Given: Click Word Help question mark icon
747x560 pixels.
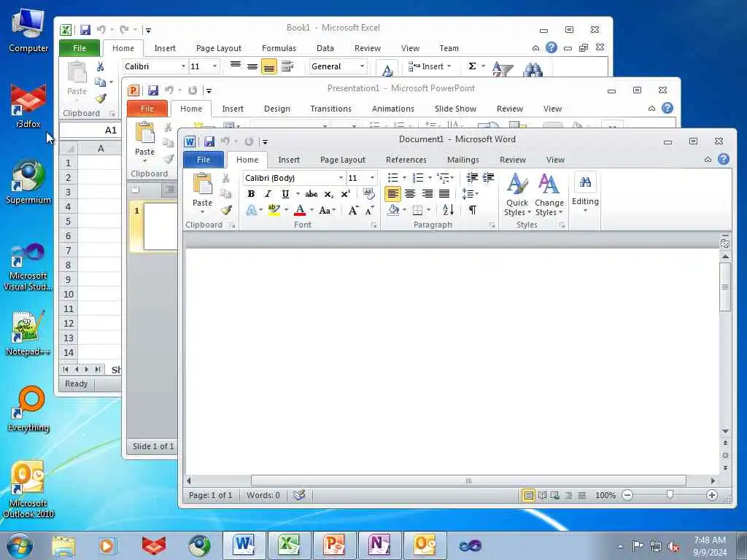Looking at the screenshot, I should coord(723,160).
